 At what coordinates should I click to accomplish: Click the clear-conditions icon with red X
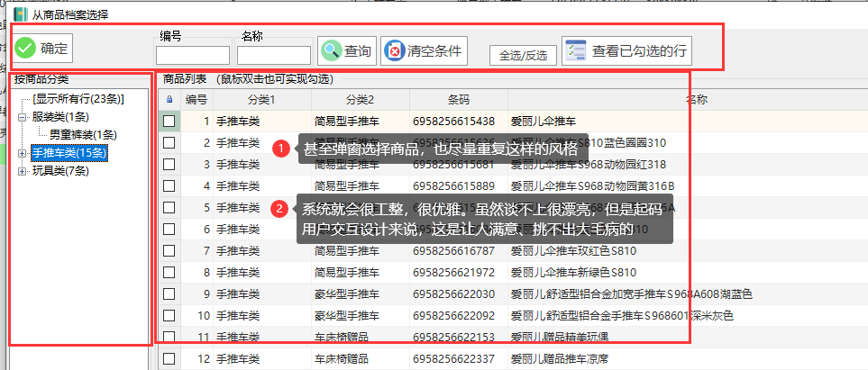[x=394, y=51]
